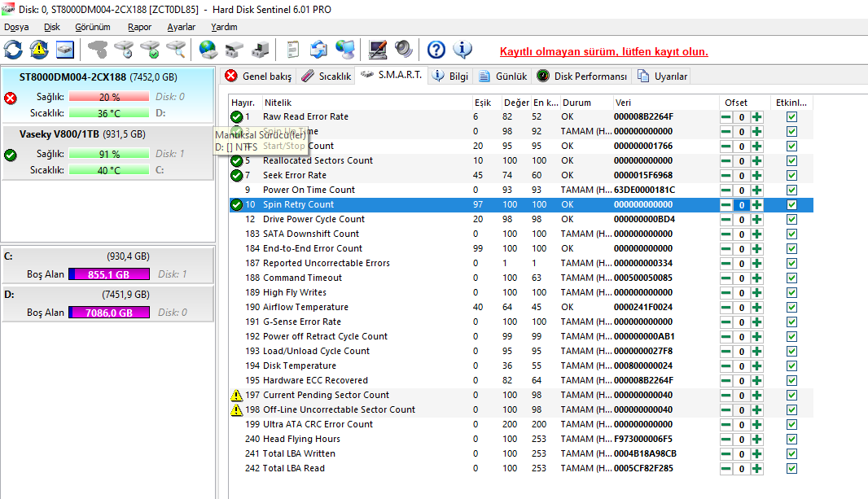Click green check icon on Reallocated Sectors Count row
Screen dimensions: 868x499
coord(236,161)
